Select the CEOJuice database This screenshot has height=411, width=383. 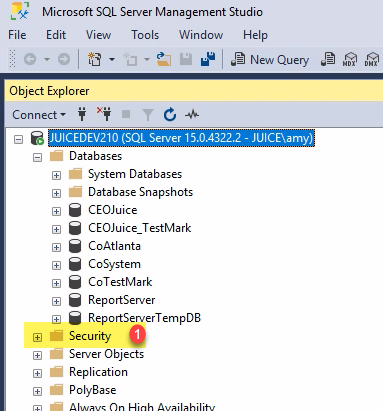(x=113, y=210)
